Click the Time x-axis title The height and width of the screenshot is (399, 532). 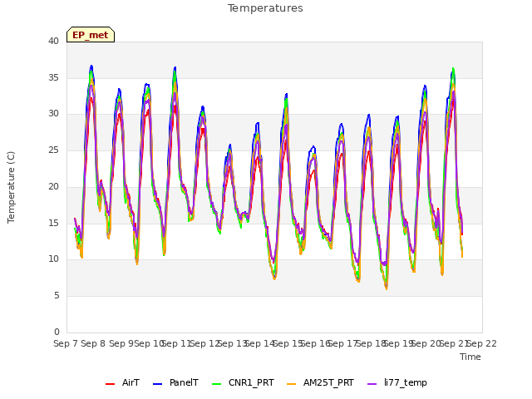470,357
